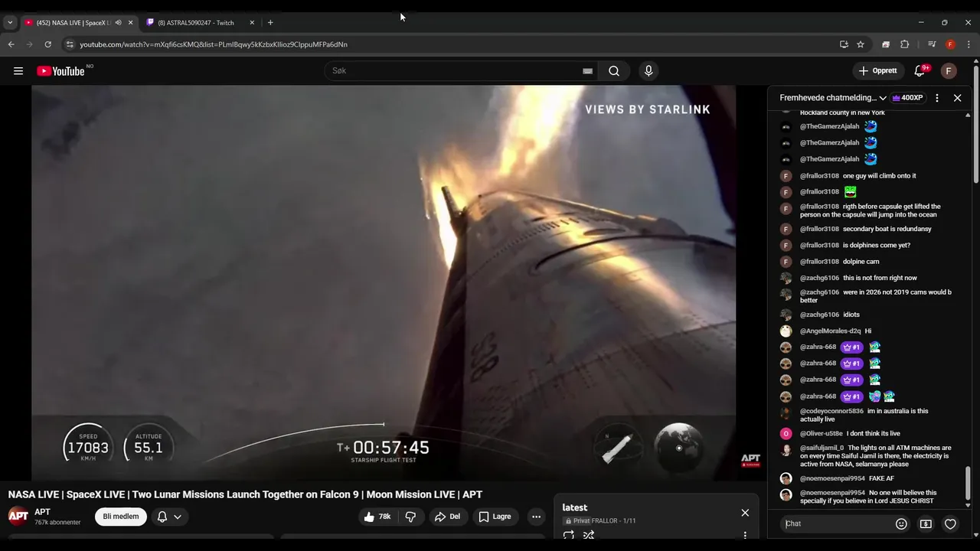Mute the audio-playing YouTube tab
This screenshot has width=980, height=551.
tap(118, 23)
